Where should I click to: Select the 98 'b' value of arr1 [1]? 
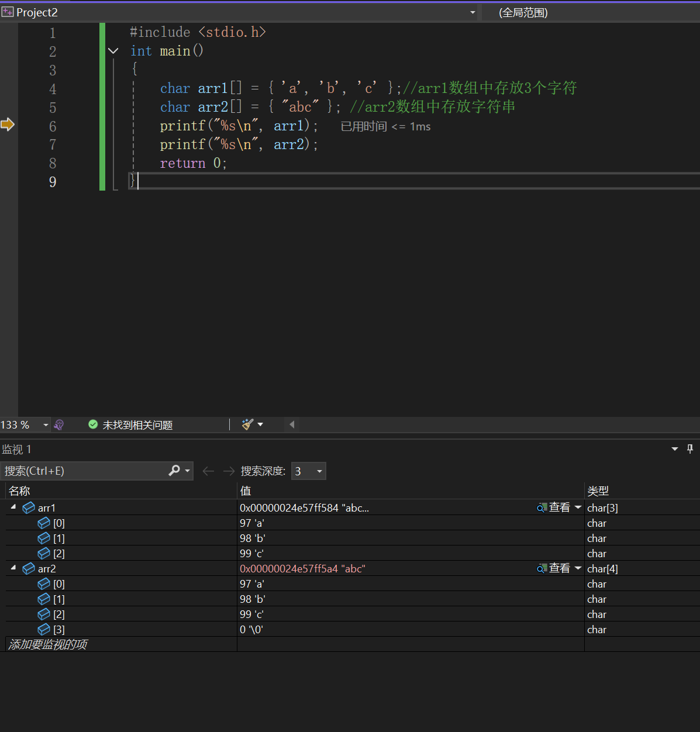click(x=253, y=538)
